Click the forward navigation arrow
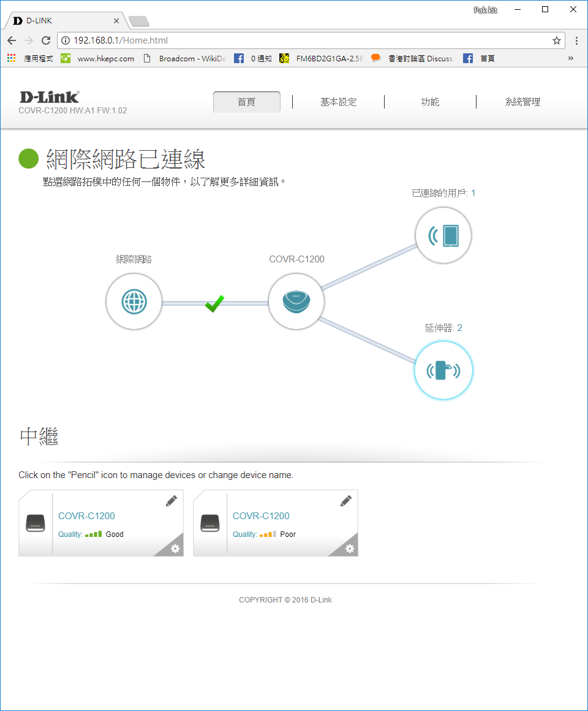Viewport: 588px width, 711px height. 29,40
